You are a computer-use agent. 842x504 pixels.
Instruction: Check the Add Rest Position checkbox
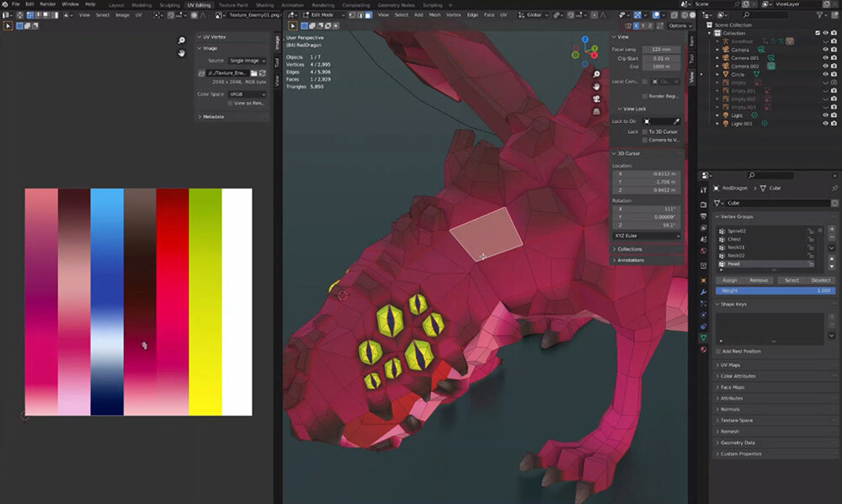coord(717,351)
